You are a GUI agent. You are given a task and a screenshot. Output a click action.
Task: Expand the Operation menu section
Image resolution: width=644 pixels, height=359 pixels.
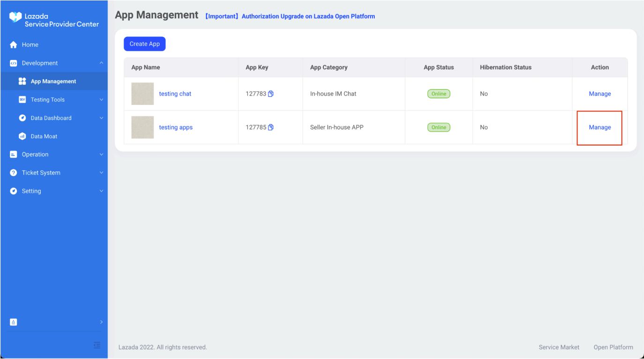point(101,154)
